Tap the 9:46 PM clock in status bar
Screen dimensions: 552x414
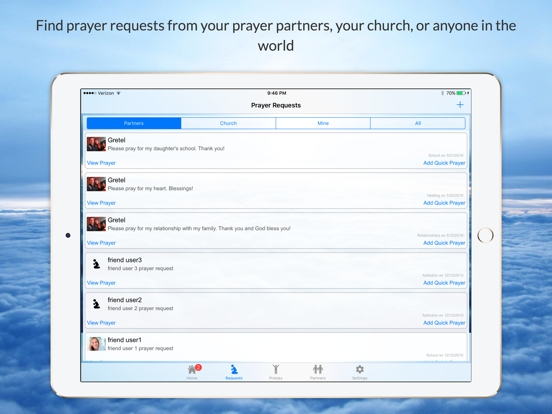click(276, 93)
